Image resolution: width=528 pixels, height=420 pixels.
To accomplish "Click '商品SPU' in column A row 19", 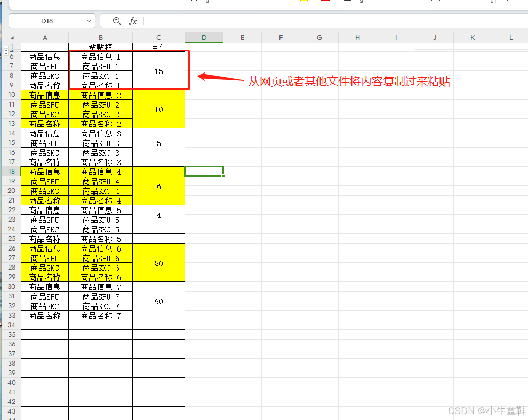I will click(x=45, y=181).
